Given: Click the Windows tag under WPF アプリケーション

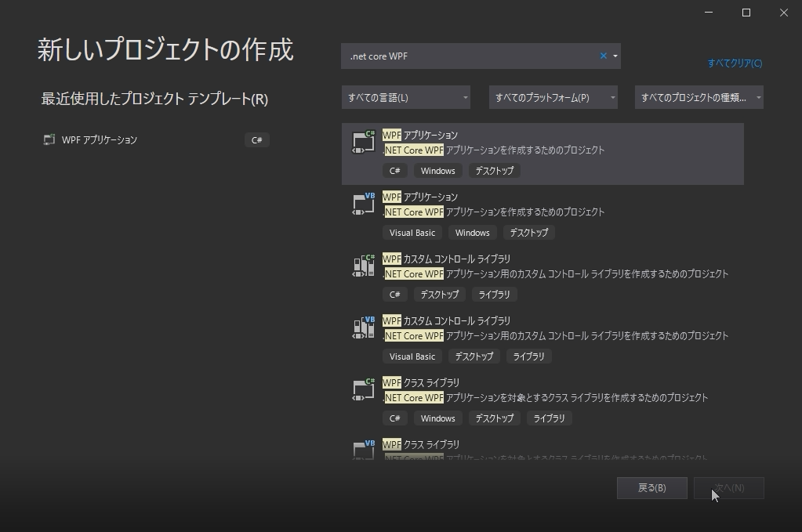Looking at the screenshot, I should coord(437,170).
